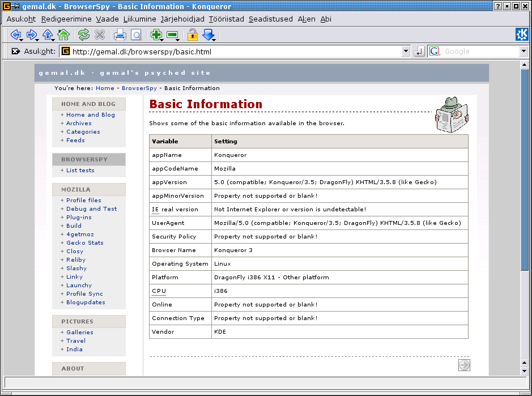The height and width of the screenshot is (396, 532).
Task: Click the Profile files link
Action: tap(84, 200)
